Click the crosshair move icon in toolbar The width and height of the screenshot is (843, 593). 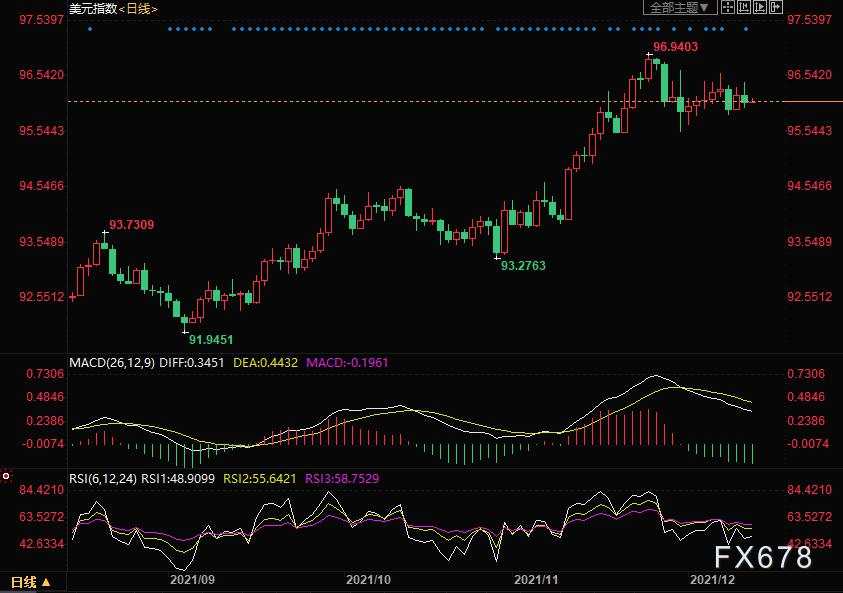727,7
